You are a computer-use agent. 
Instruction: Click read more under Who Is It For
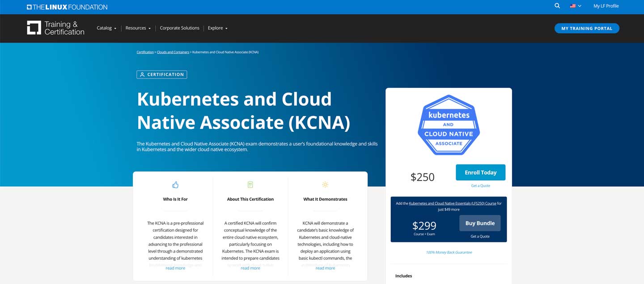175,268
